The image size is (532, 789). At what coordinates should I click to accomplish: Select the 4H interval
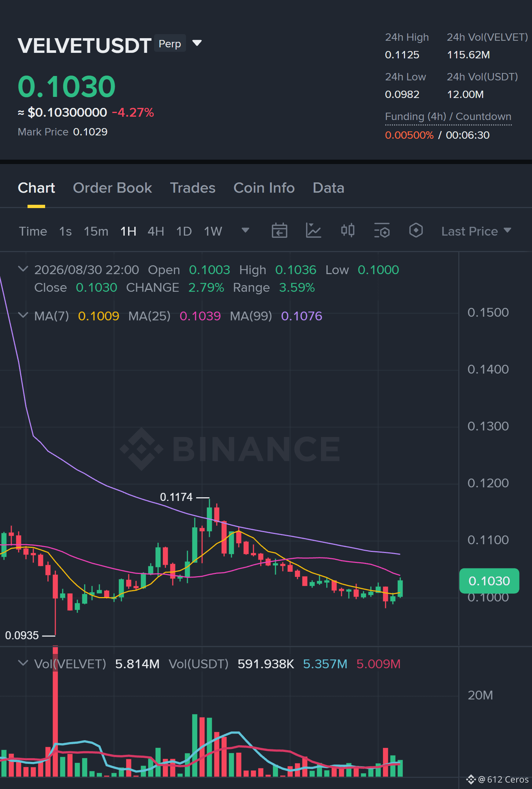click(156, 231)
